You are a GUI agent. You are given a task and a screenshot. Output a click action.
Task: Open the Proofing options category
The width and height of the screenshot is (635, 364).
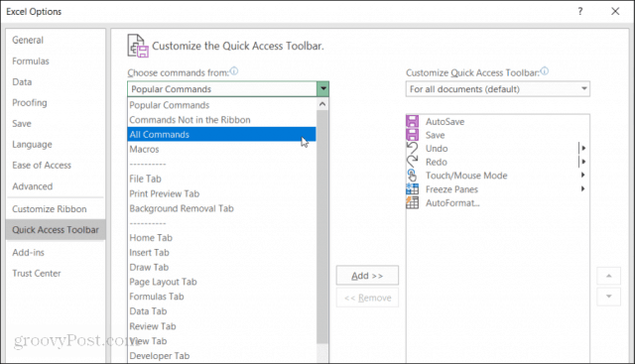click(56, 102)
